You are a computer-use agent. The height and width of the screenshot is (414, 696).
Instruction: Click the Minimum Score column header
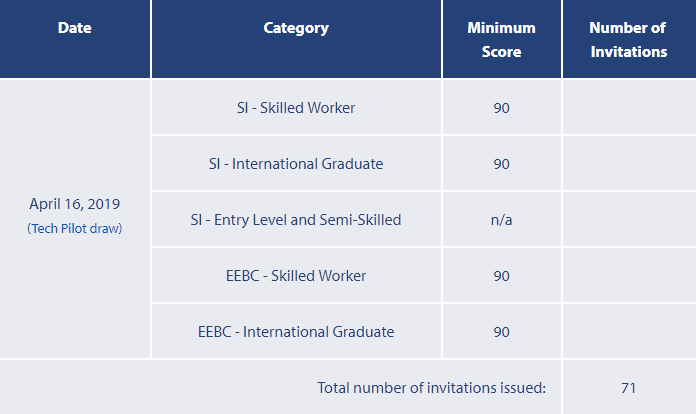[x=501, y=40]
